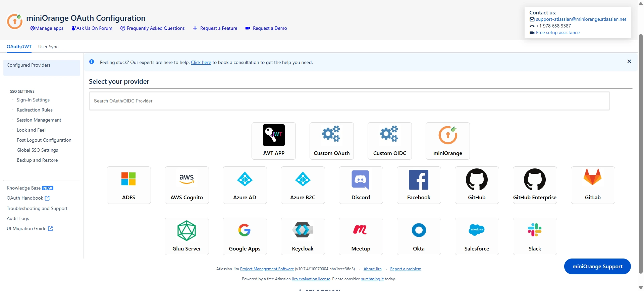This screenshot has width=644, height=291.
Task: Choose the GitHub Enterprise provider tile
Action: click(x=535, y=185)
